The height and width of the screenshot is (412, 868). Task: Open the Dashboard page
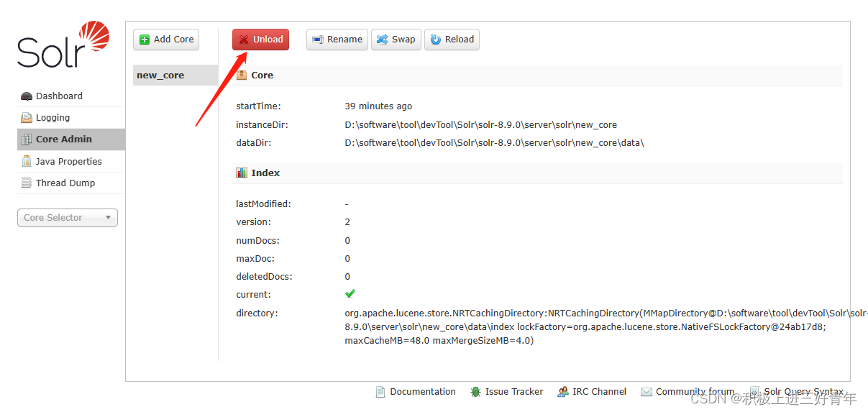pyautogui.click(x=71, y=96)
